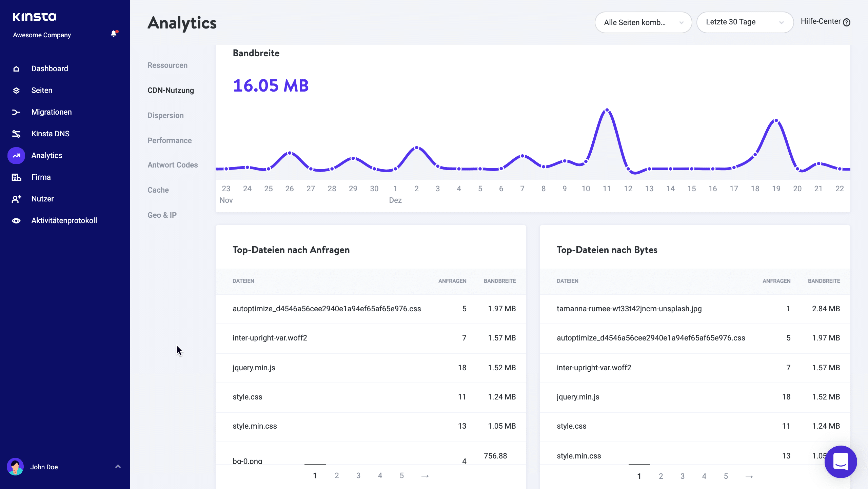Click the Dashboard icon in sidebar
Image resolution: width=868 pixels, height=489 pixels.
[x=17, y=68]
